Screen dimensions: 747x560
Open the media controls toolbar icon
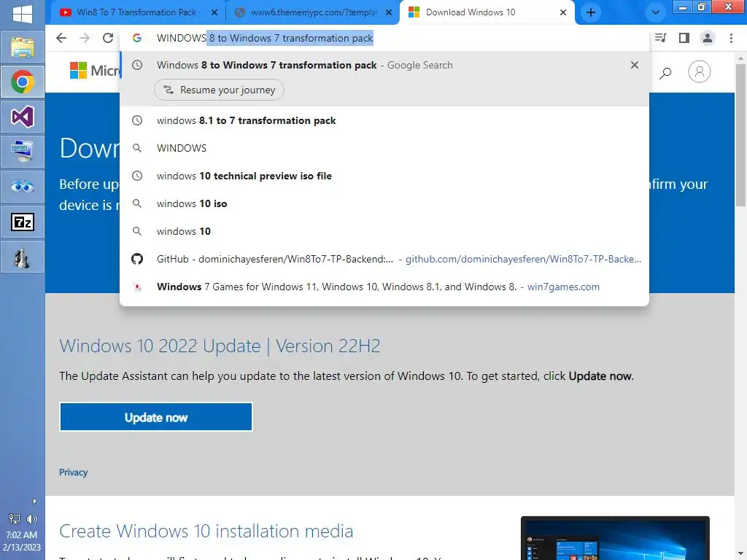(660, 38)
